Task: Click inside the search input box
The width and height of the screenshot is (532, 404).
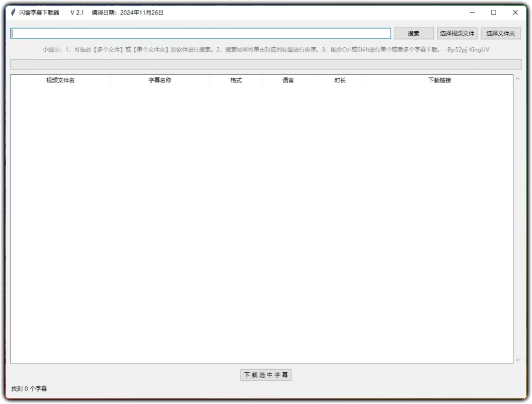Action: [x=200, y=33]
